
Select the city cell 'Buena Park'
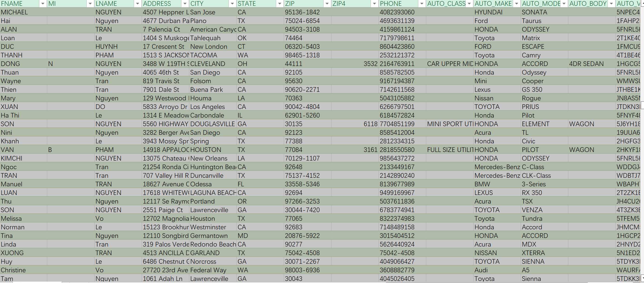213,90
